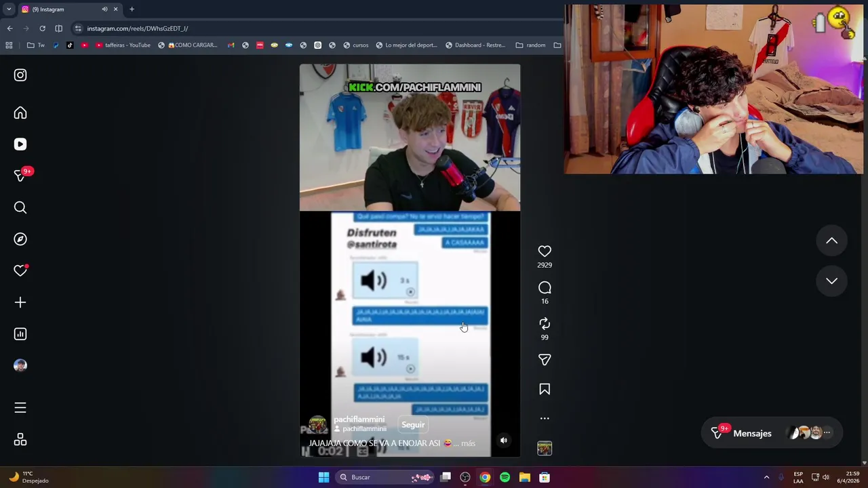868x488 pixels.
Task: Open pachiflammini profile picture on reel
Action: coord(318,424)
